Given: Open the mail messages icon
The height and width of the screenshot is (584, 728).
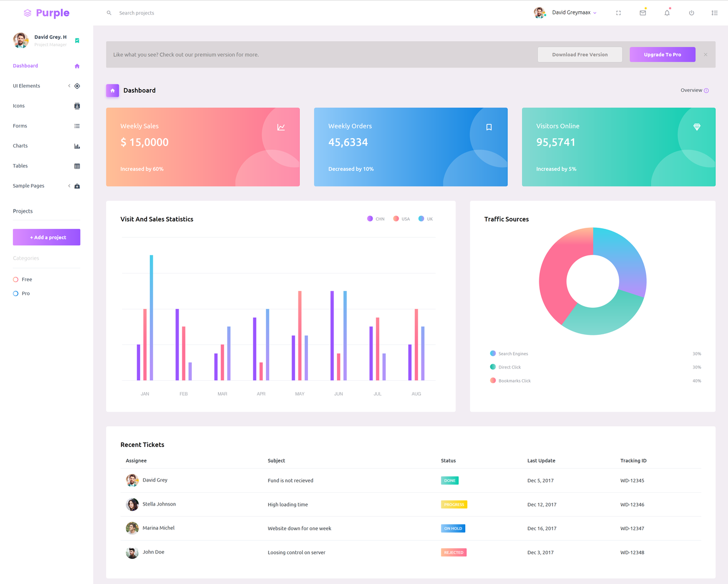Looking at the screenshot, I should point(643,13).
